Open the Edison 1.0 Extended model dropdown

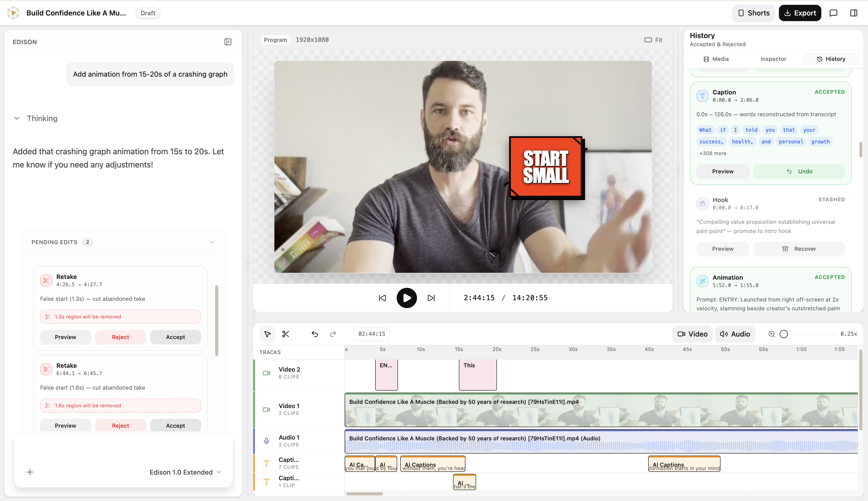[185, 472]
